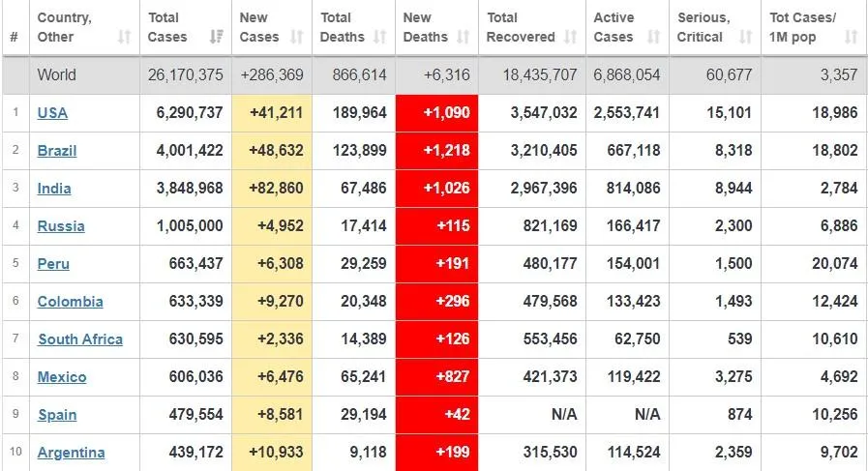Sort table by New Cases arrows
868x471 pixels.
298,38
